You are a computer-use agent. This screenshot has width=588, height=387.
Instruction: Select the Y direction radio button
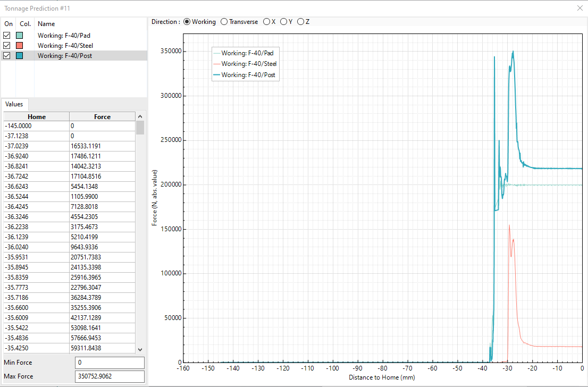tap(283, 22)
